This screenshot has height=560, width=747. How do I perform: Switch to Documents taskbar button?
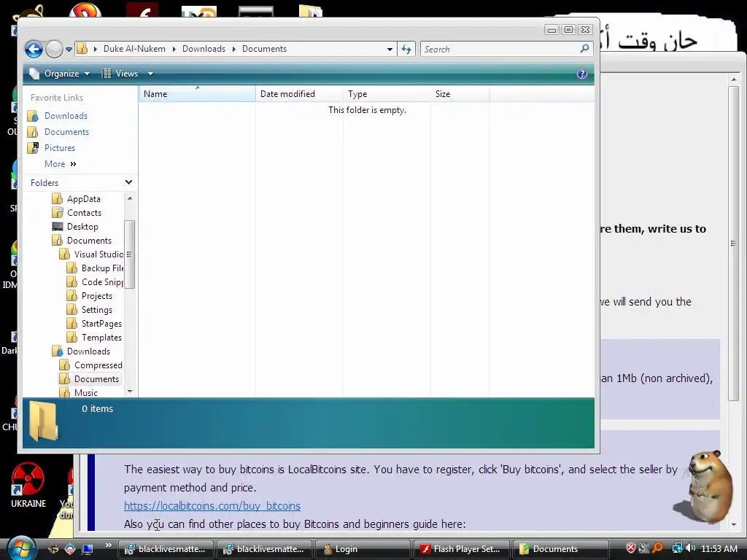point(560,549)
